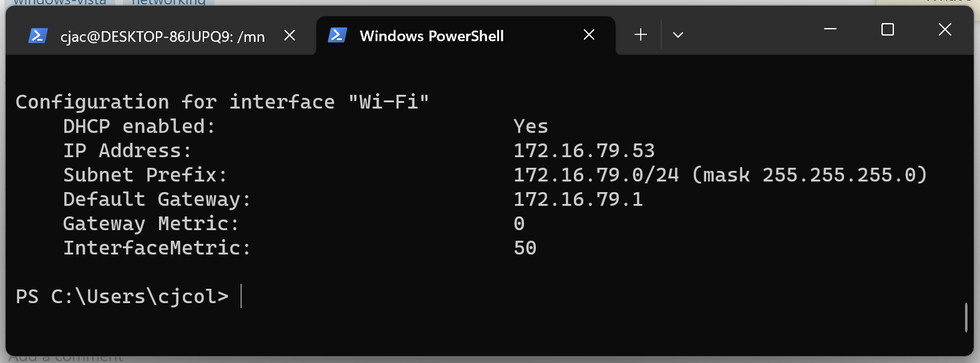This screenshot has height=363, width=980.
Task: Click the terminal's vertical scrollbar thumb
Action: click(966, 317)
